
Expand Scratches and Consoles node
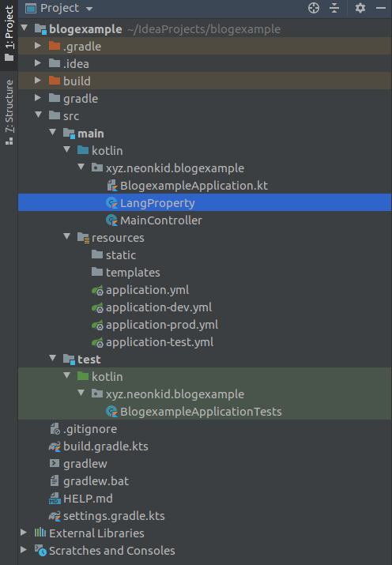(x=24, y=550)
